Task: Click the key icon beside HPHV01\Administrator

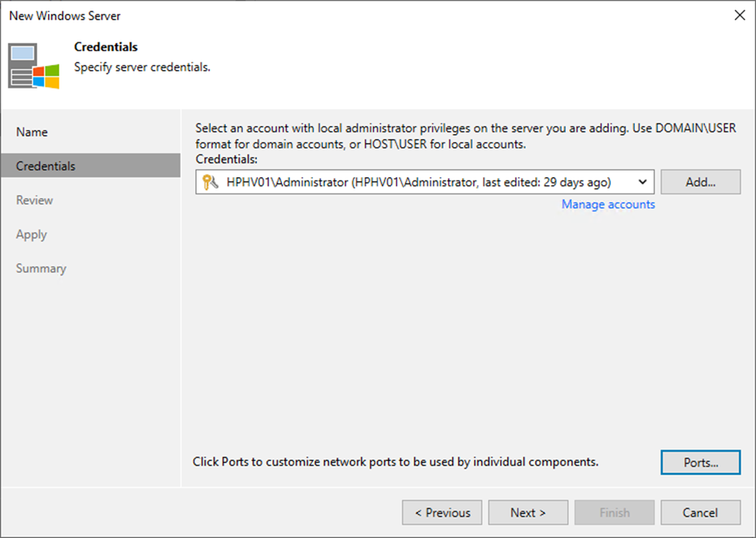Action: click(x=211, y=182)
